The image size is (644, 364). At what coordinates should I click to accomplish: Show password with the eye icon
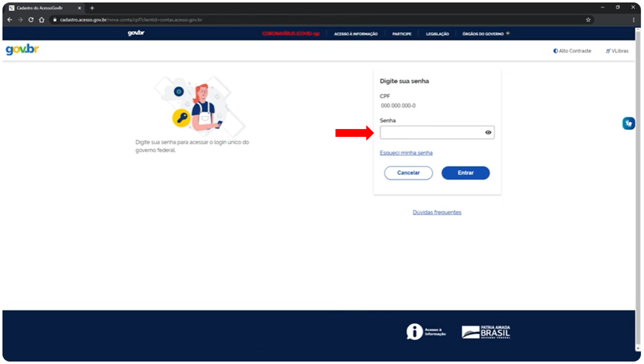tap(488, 132)
